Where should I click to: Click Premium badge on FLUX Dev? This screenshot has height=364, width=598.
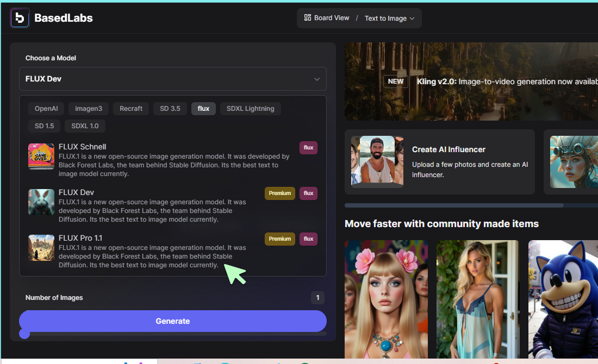(280, 193)
